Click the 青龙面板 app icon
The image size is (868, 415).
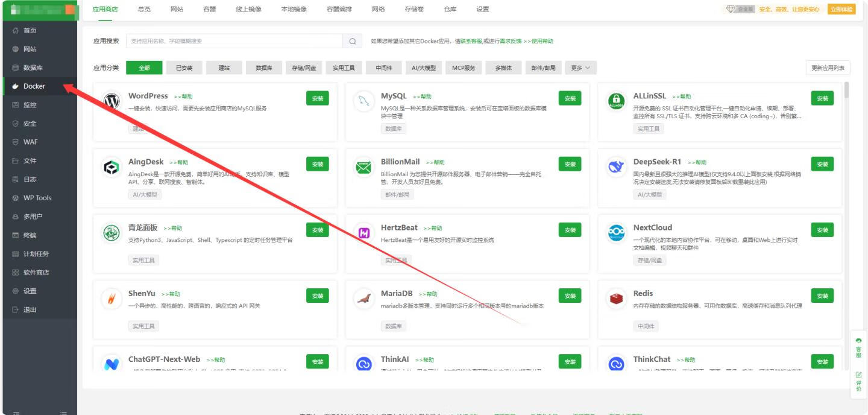pos(112,233)
